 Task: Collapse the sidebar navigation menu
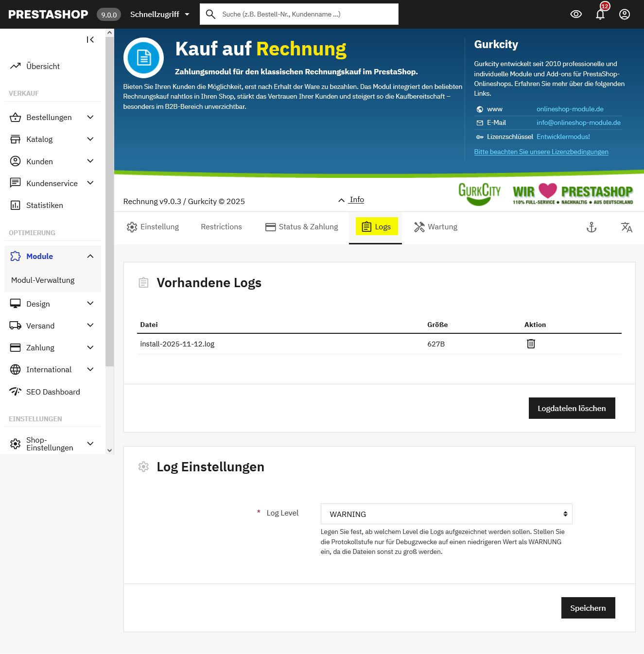pos(90,40)
